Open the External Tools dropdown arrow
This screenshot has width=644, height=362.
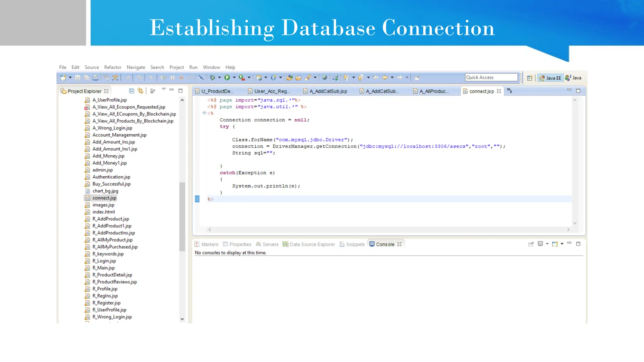tap(249, 78)
